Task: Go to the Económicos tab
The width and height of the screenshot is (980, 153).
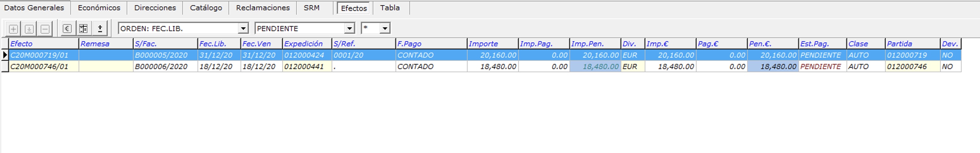Action: [x=99, y=8]
